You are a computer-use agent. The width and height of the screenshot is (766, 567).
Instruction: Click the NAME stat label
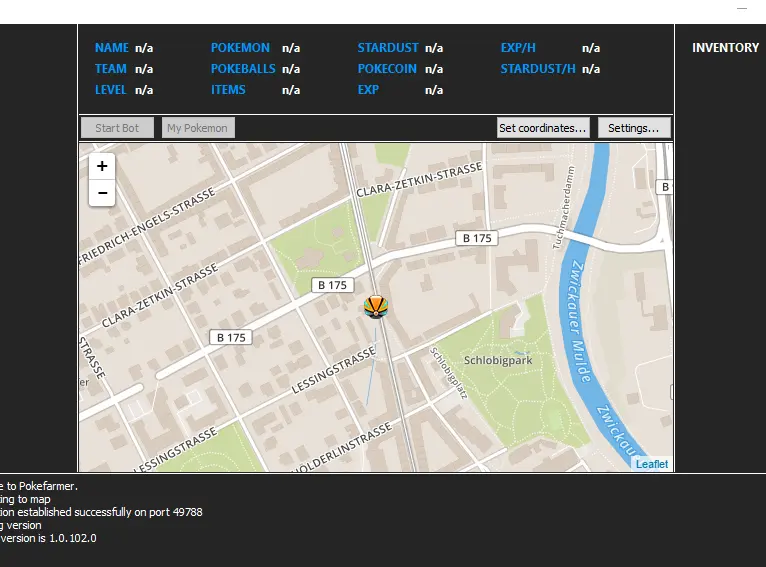(x=112, y=48)
